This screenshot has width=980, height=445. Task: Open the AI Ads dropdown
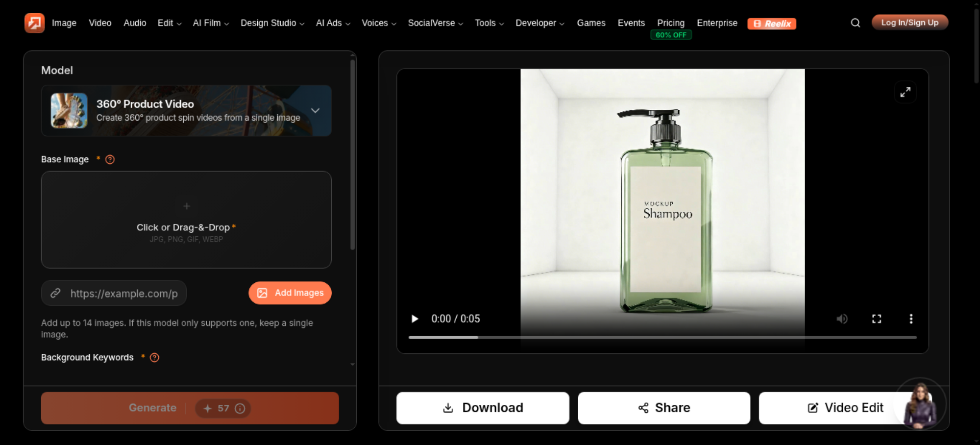(x=333, y=23)
